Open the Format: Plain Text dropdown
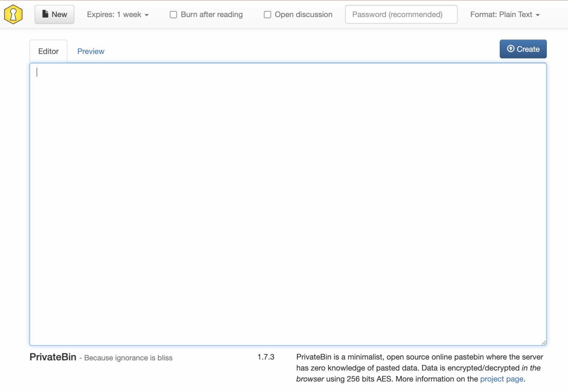This screenshot has height=392, width=568. [x=505, y=15]
